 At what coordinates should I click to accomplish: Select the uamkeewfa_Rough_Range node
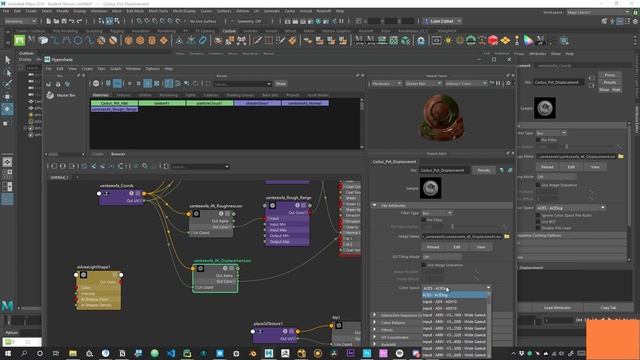[287, 223]
